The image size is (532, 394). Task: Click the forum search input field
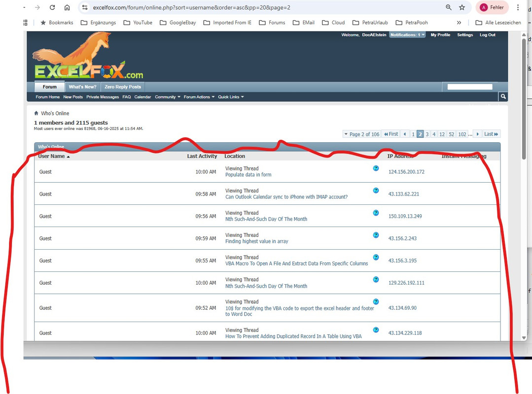click(x=469, y=87)
